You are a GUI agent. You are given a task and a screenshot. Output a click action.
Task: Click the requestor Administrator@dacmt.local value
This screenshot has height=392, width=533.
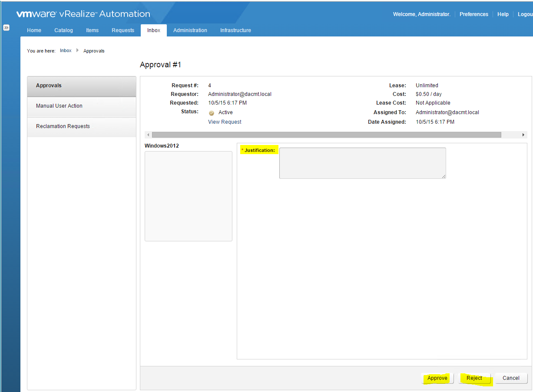click(x=240, y=94)
